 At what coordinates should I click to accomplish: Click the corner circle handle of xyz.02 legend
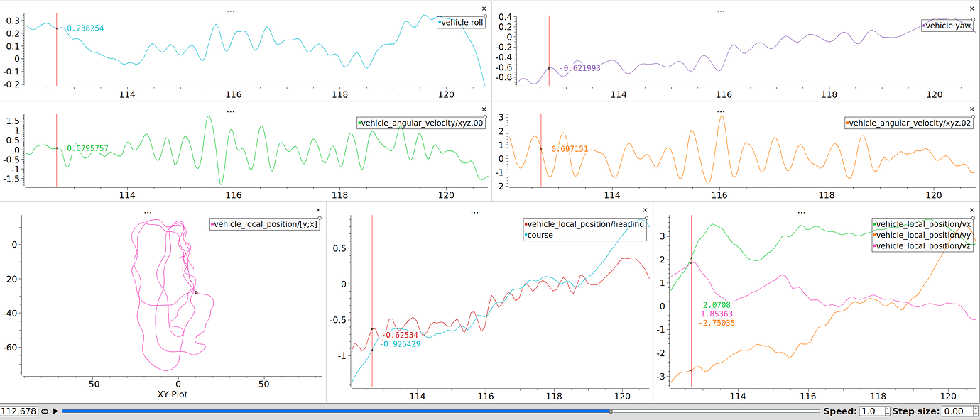pyautogui.click(x=975, y=117)
